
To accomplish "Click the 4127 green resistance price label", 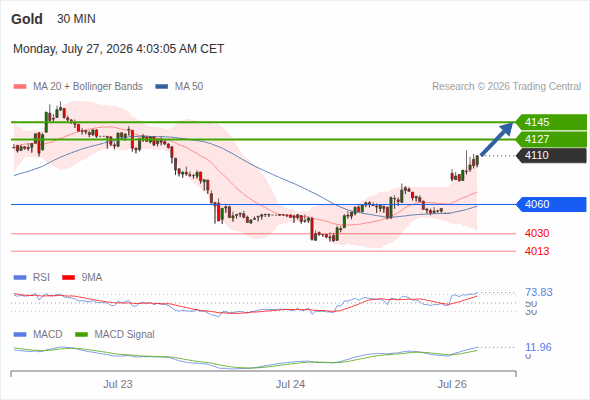I will tap(551, 139).
